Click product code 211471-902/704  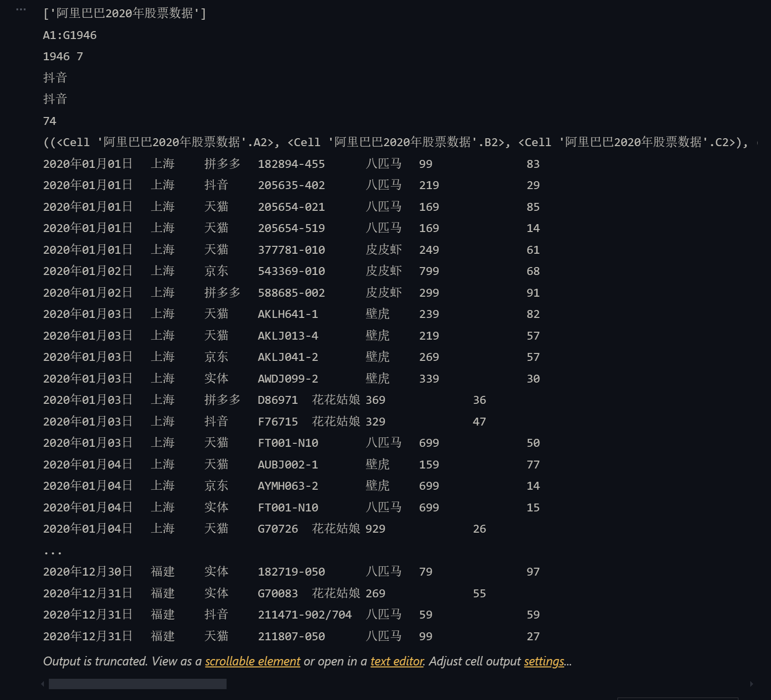pyautogui.click(x=304, y=615)
